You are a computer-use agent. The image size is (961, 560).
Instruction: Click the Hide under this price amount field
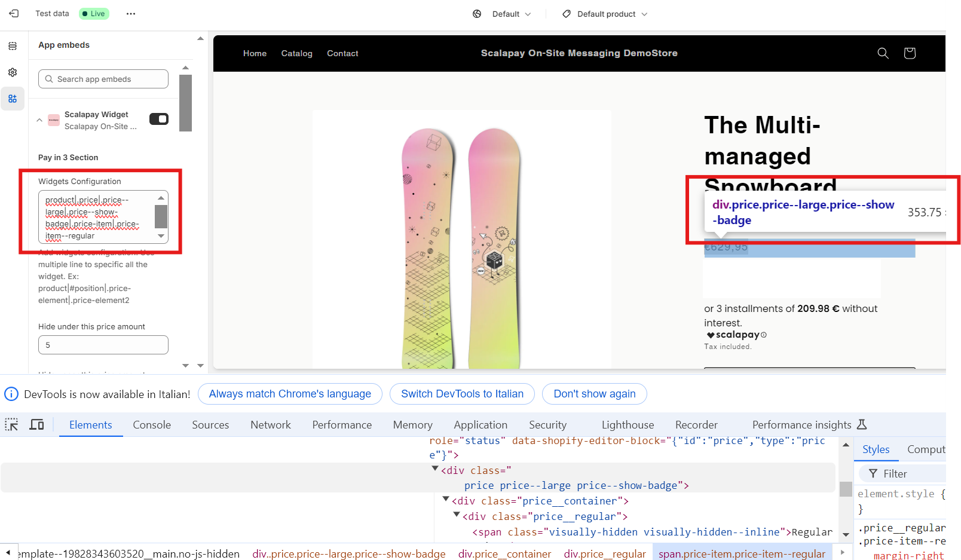pos(103,345)
